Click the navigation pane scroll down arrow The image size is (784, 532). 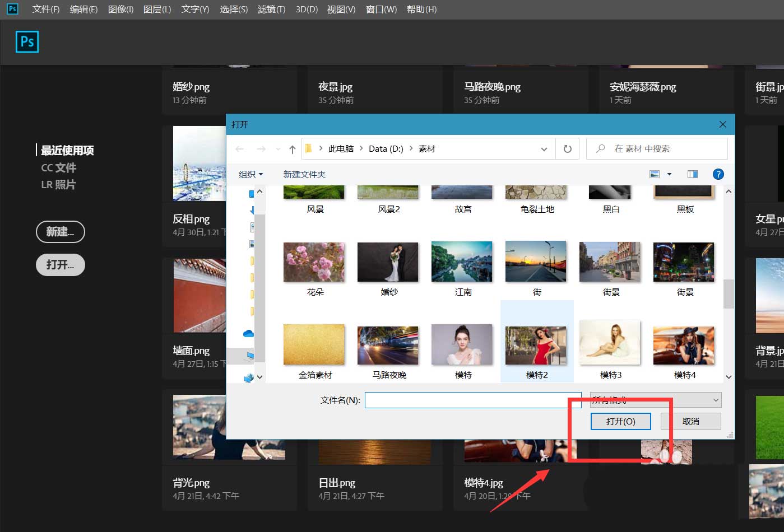coord(259,377)
